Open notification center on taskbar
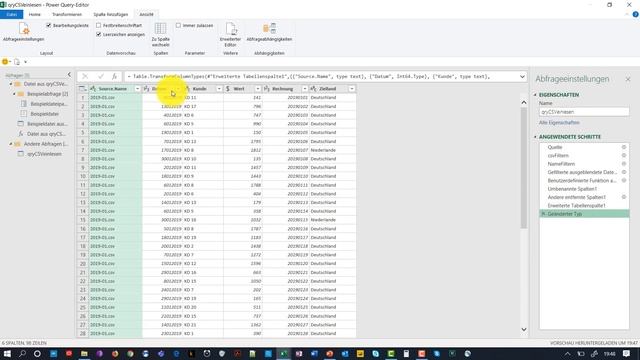The width and height of the screenshot is (640, 360). pyautogui.click(x=626, y=353)
